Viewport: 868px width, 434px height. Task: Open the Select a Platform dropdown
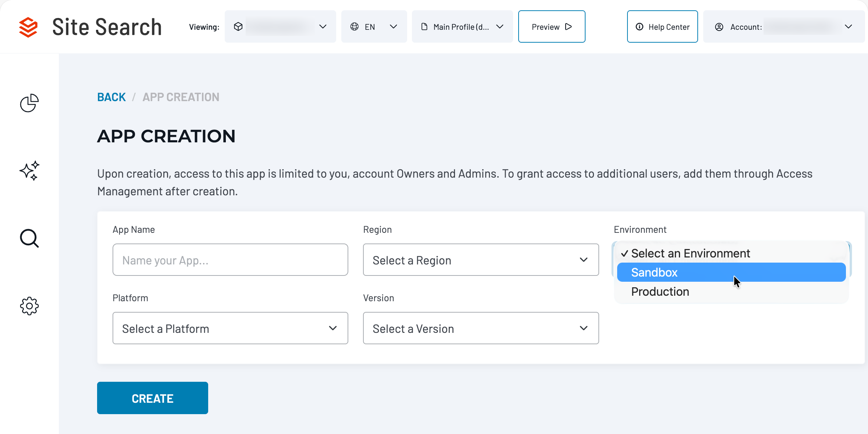tap(230, 328)
